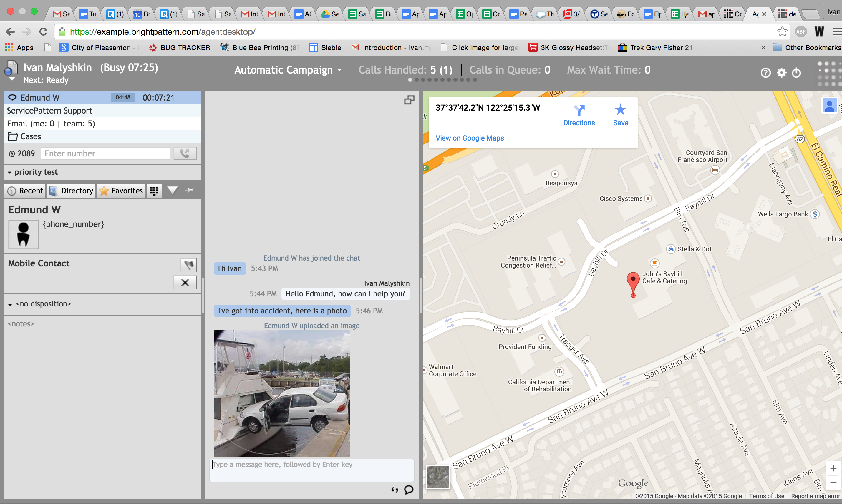This screenshot has width=842, height=504.
Task: Click the logout power icon
Action: coord(796,73)
